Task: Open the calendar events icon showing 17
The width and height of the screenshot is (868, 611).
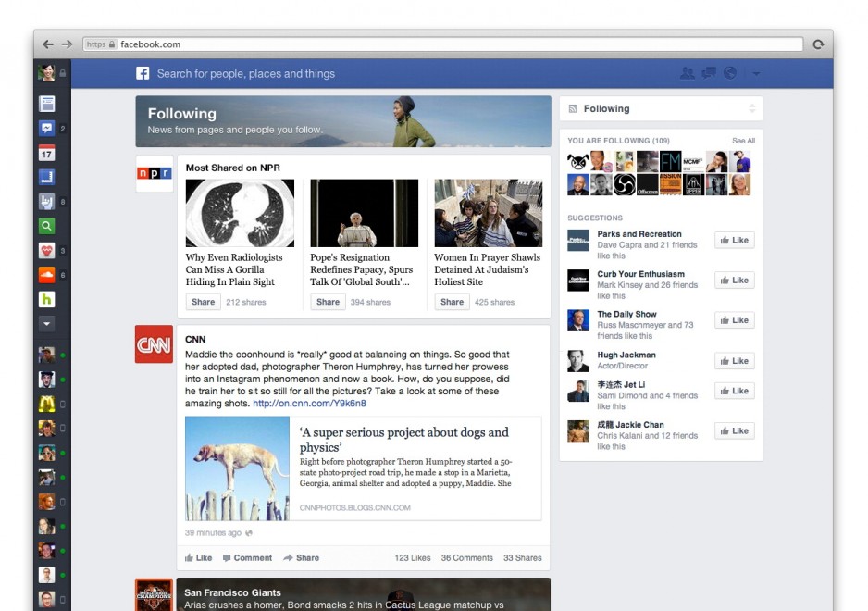Action: (x=46, y=154)
